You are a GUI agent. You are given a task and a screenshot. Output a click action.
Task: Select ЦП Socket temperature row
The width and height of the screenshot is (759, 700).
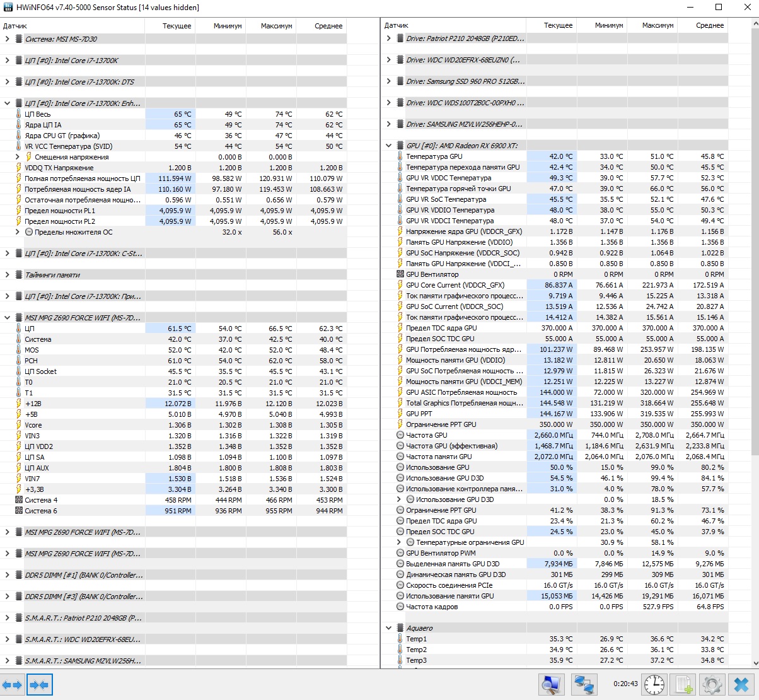pos(173,371)
